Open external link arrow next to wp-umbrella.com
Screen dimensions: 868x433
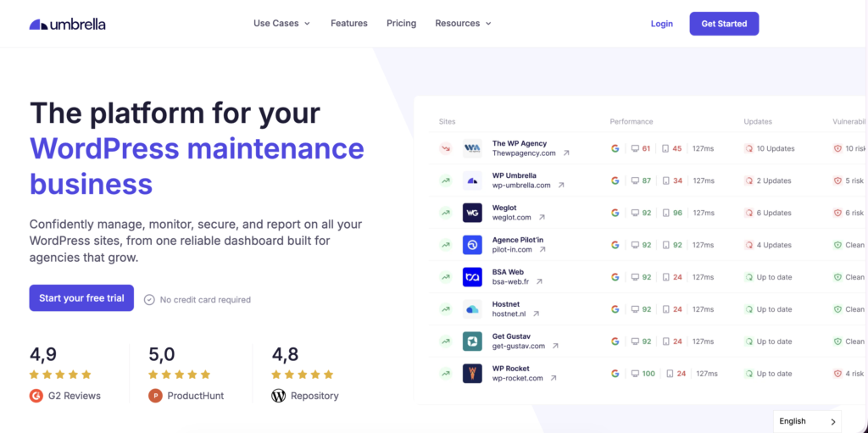tap(561, 186)
